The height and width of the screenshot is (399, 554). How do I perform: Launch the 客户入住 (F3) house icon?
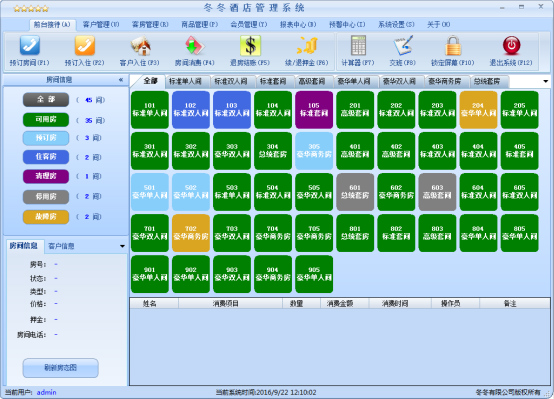[140, 46]
